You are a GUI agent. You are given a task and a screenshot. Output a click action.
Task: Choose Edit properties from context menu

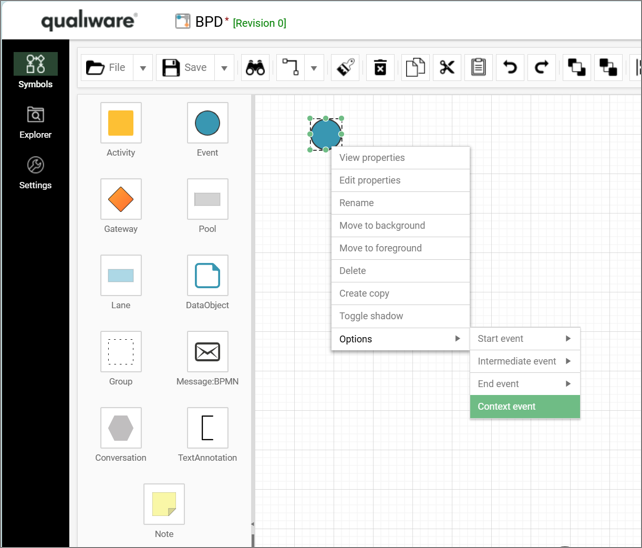pyautogui.click(x=400, y=180)
